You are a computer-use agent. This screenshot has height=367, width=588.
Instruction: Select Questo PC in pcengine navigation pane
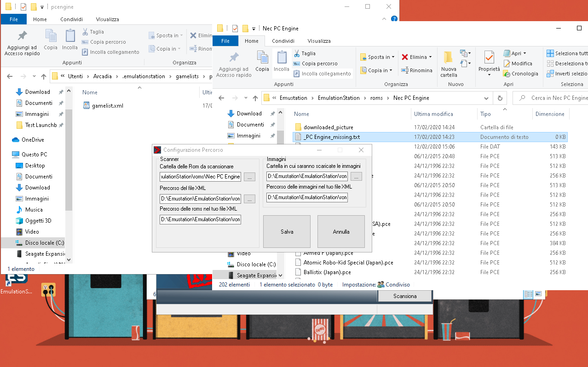click(x=34, y=155)
